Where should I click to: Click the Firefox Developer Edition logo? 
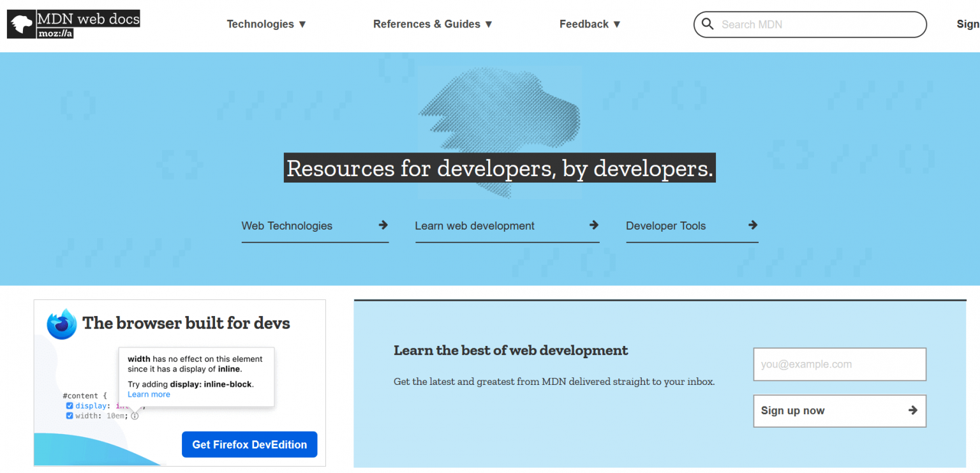coord(62,324)
